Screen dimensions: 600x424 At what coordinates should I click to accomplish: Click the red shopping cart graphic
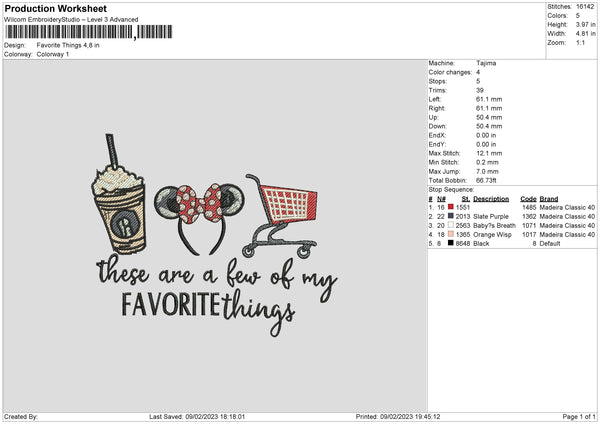point(281,216)
